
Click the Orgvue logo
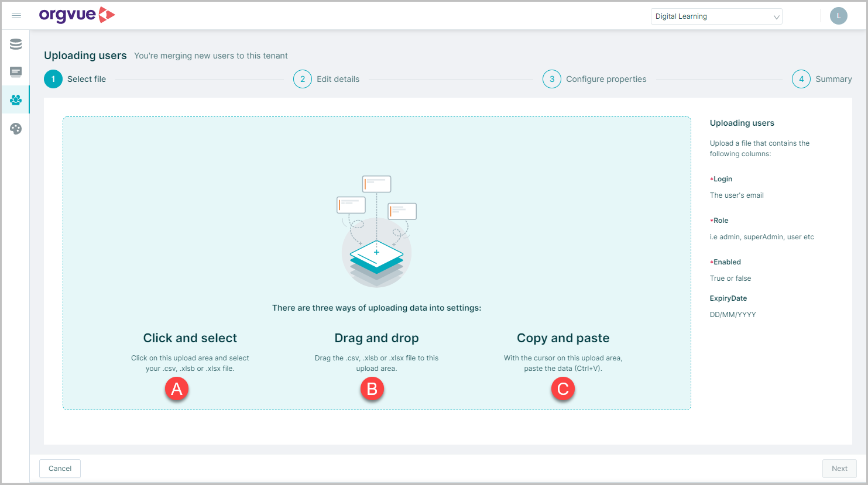[x=77, y=15]
